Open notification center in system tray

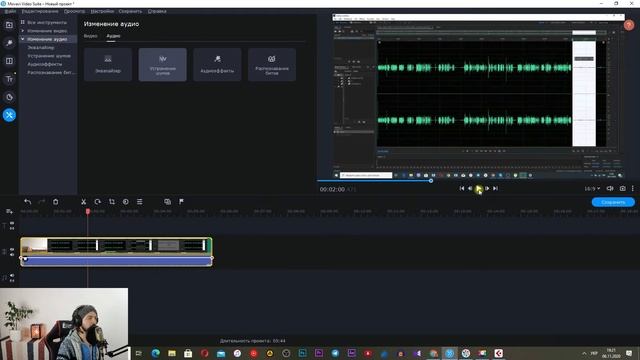click(629, 353)
